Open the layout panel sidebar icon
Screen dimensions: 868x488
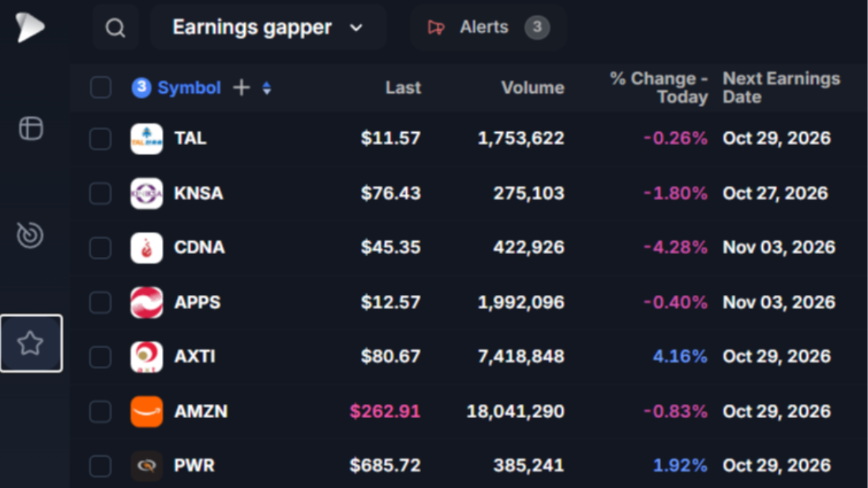[31, 128]
